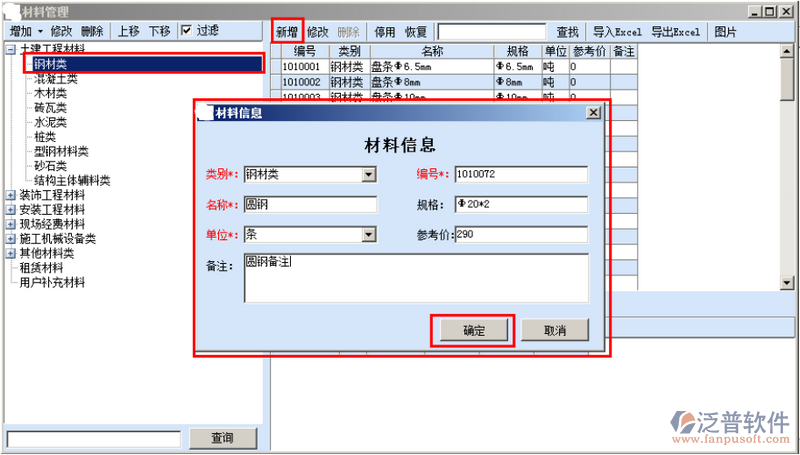The height and width of the screenshot is (455, 800).
Task: Click 修改 in the material list toolbar
Action: pos(317,32)
